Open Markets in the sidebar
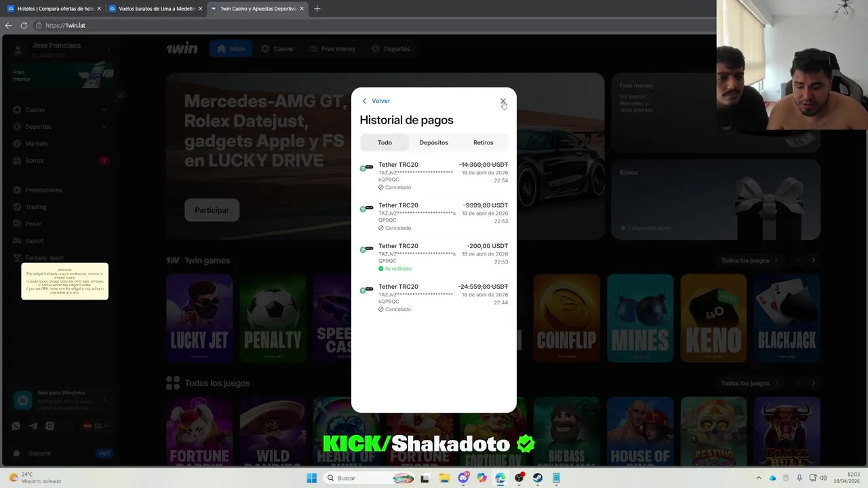This screenshot has width=868, height=488. pyautogui.click(x=37, y=144)
